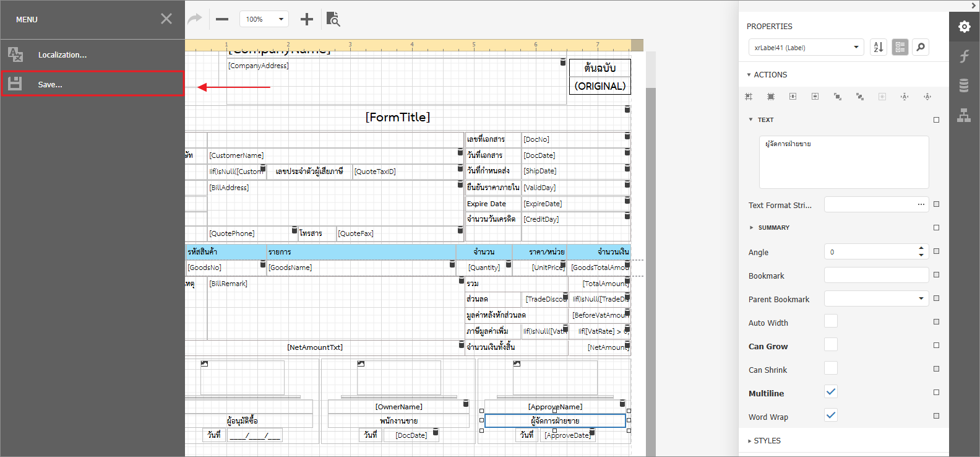Open the report Preview icon

click(333, 19)
